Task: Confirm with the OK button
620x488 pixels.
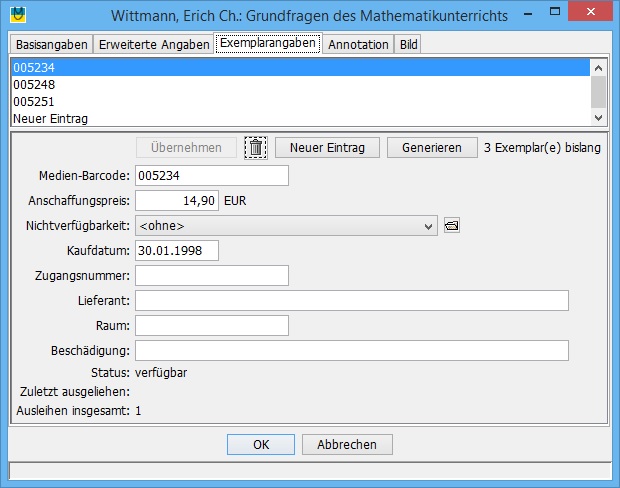Action: coord(260,445)
